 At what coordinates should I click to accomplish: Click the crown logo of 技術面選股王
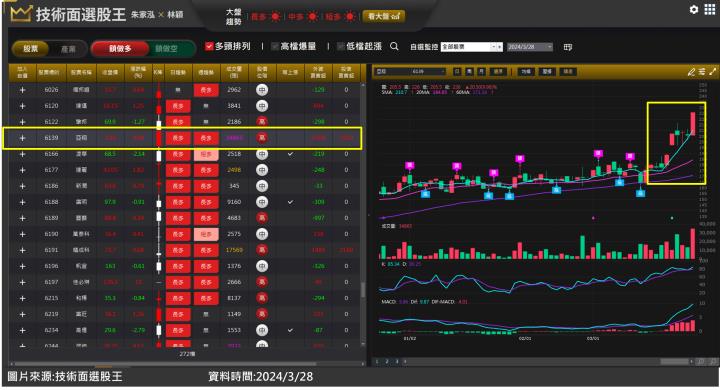[x=21, y=14]
